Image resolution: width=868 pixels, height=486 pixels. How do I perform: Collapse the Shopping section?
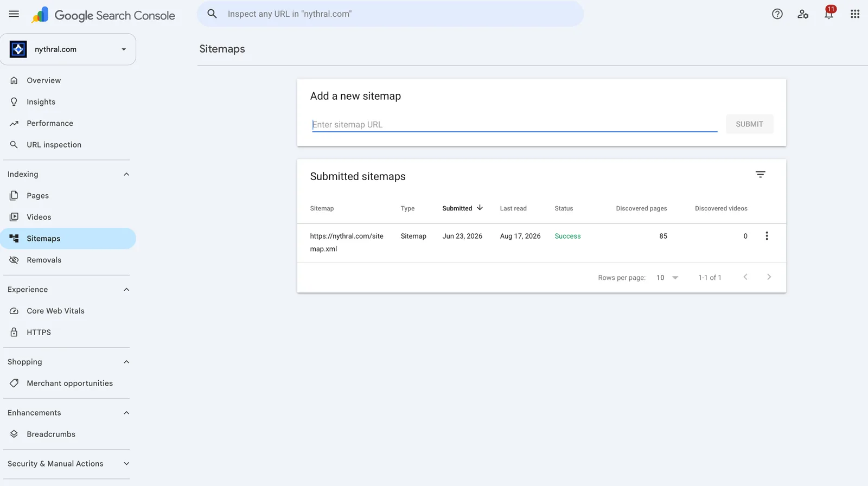[x=126, y=362]
